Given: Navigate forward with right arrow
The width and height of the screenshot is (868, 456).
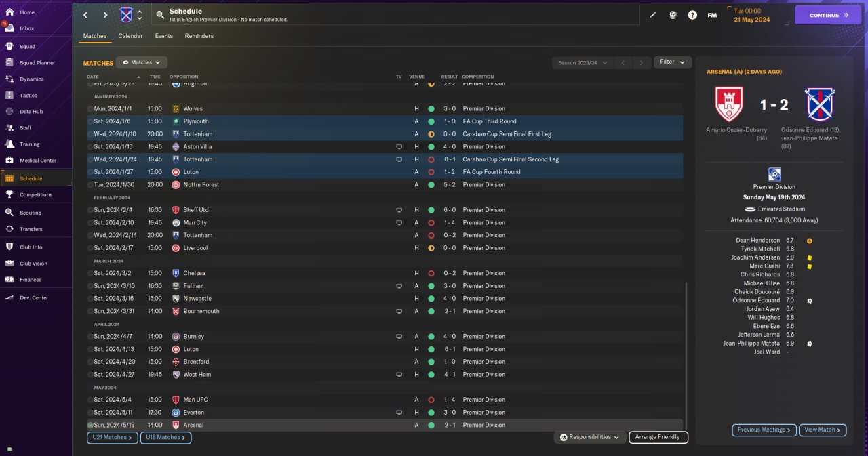Looking at the screenshot, I should tap(105, 15).
